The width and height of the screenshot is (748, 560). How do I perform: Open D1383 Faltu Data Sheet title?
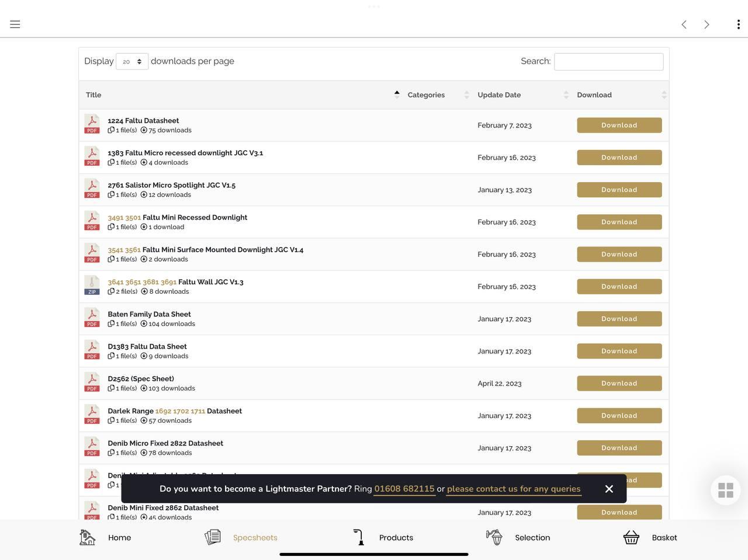tap(147, 346)
